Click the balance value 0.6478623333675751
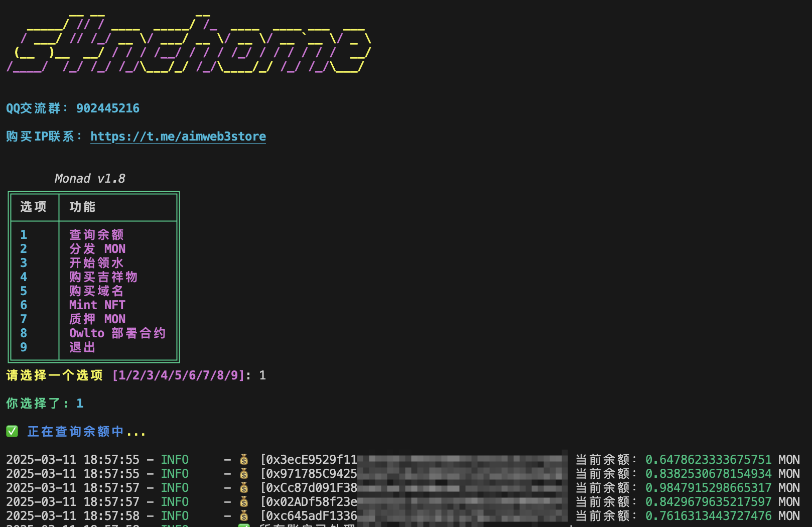The height and width of the screenshot is (527, 812). (708, 460)
